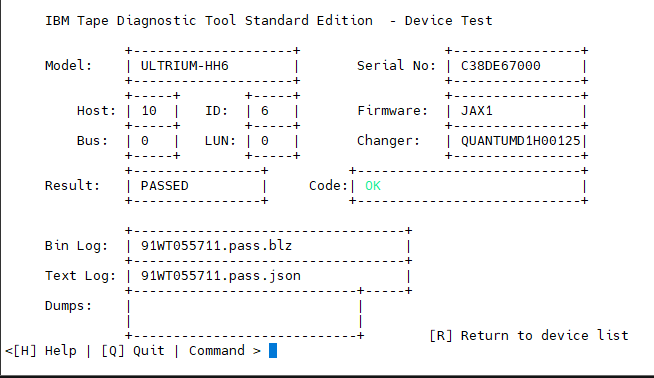Click the Result label
This screenshot has height=378, width=654.
pos(73,186)
